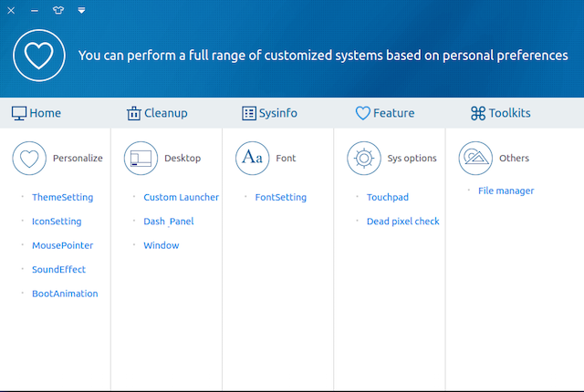Open IconSetting link

click(x=57, y=222)
